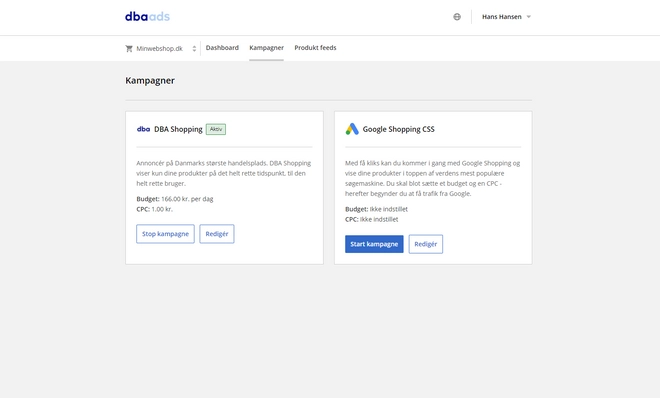Go to the Dashboard tab
Image resolution: width=660 pixels, height=398 pixels.
(222, 48)
